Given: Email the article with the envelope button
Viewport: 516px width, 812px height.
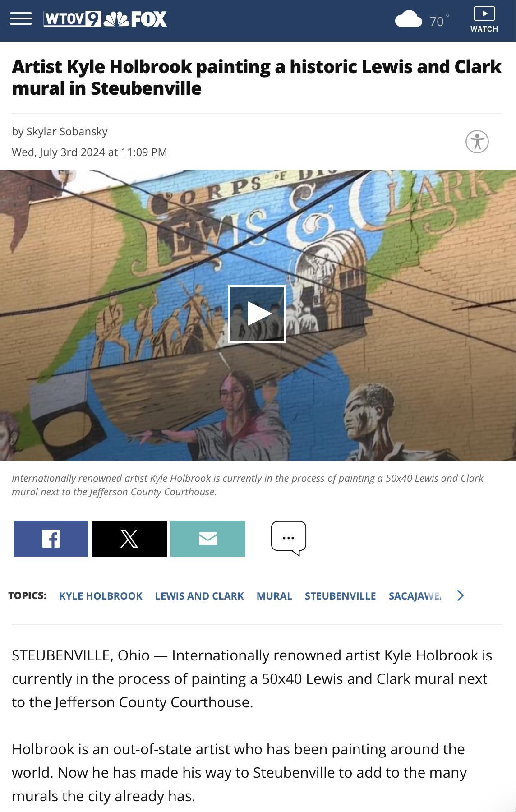Looking at the screenshot, I should click(208, 539).
